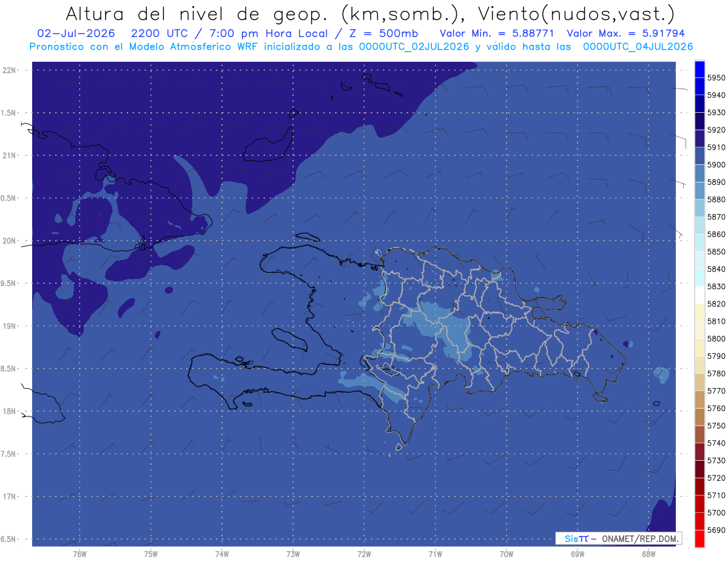Screen dimensions: 728x562
Task: Pick the bright red swatch below 5690
Action: tap(699, 538)
